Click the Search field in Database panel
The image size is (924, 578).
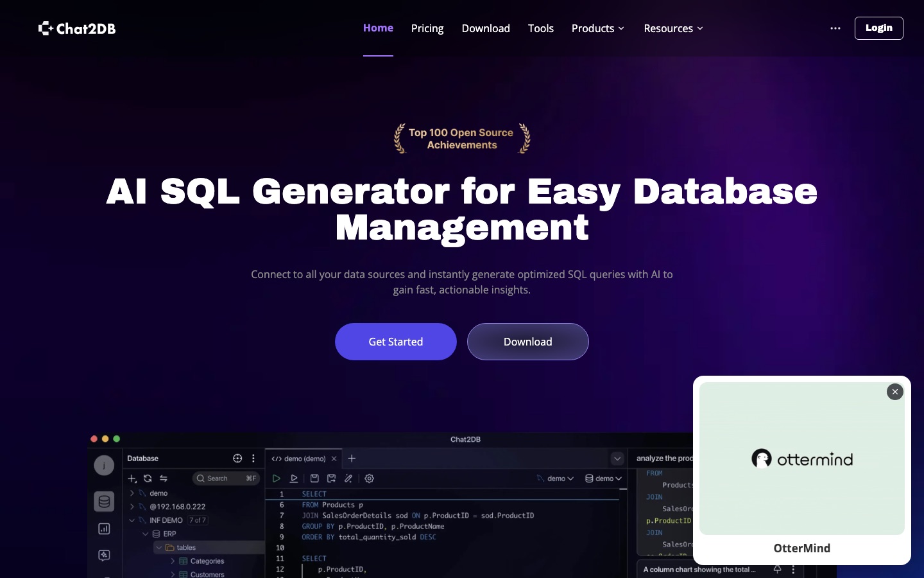(x=226, y=478)
